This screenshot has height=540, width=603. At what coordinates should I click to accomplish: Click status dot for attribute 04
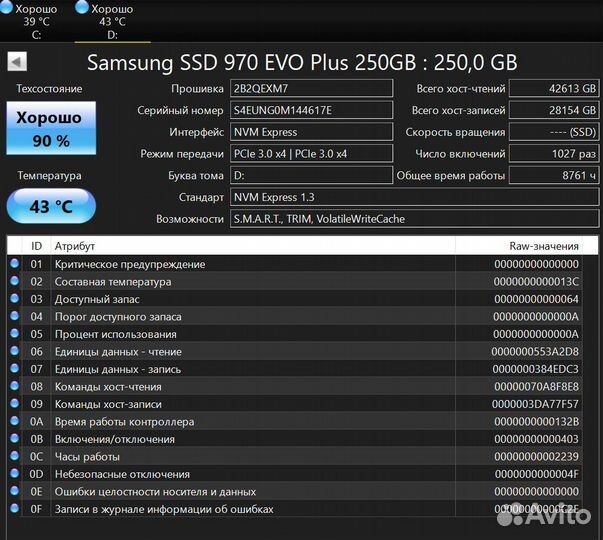click(15, 316)
